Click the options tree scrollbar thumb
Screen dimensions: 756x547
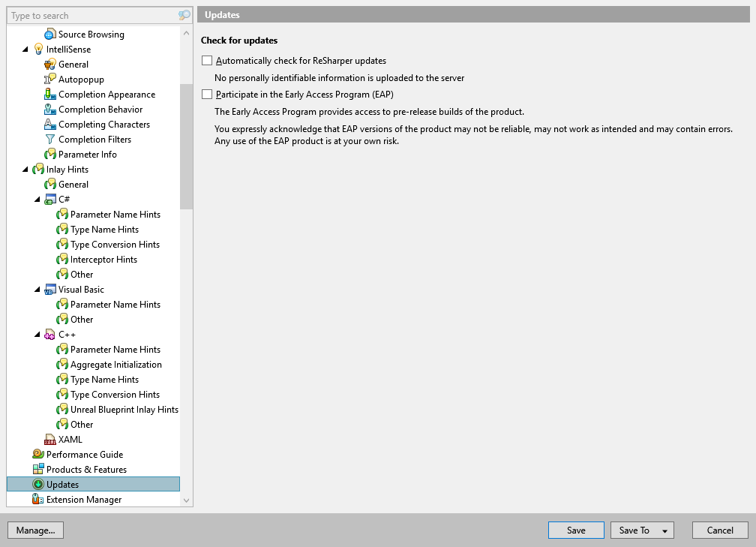tap(187, 146)
